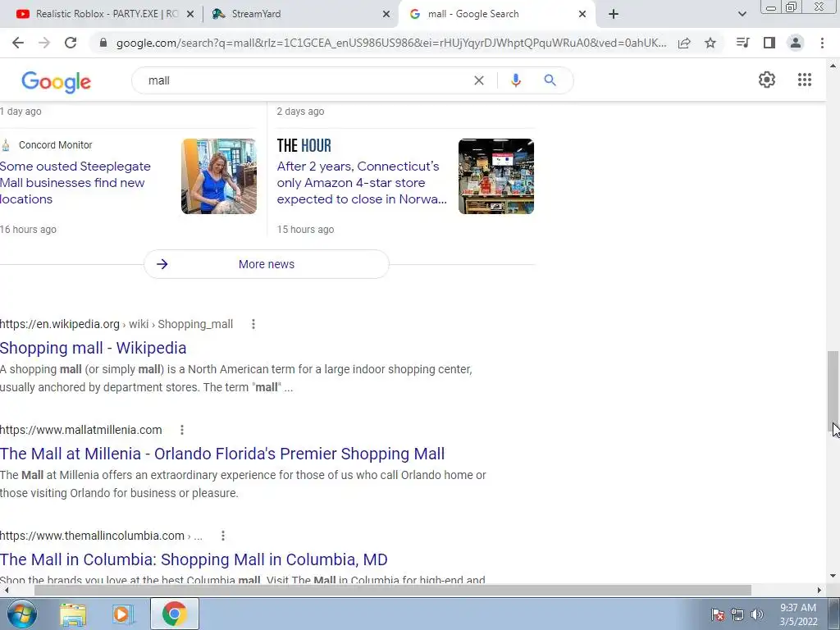Click the forward navigation arrow

(44, 43)
